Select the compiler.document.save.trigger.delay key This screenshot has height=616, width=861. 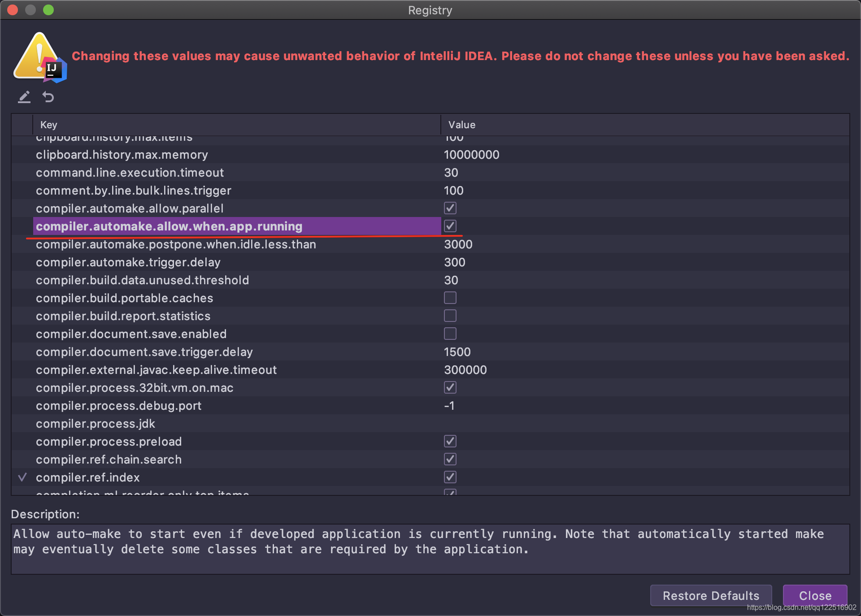(x=144, y=352)
